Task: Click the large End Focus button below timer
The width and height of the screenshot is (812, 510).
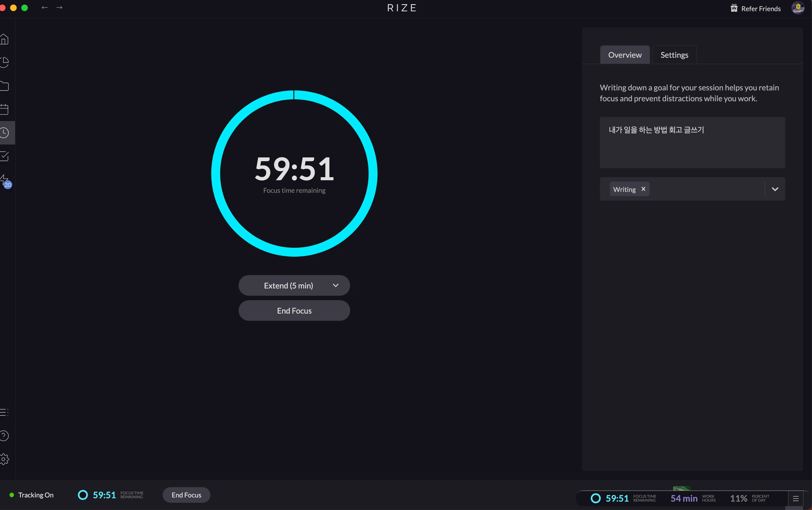Action: (x=294, y=311)
